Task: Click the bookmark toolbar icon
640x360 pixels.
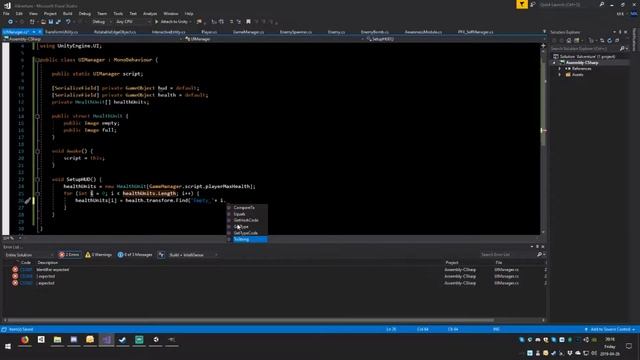Action: coord(248,22)
